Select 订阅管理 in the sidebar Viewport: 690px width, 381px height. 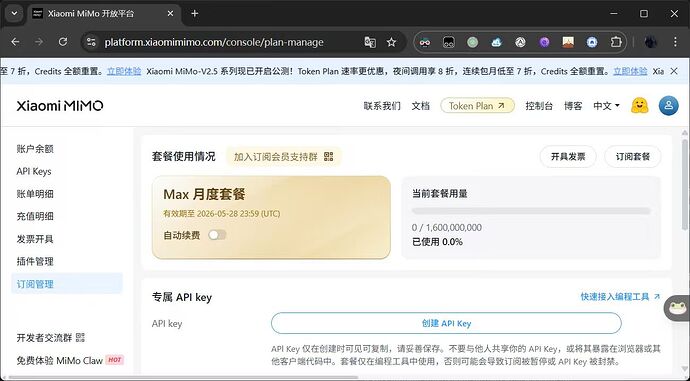pyautogui.click(x=67, y=284)
